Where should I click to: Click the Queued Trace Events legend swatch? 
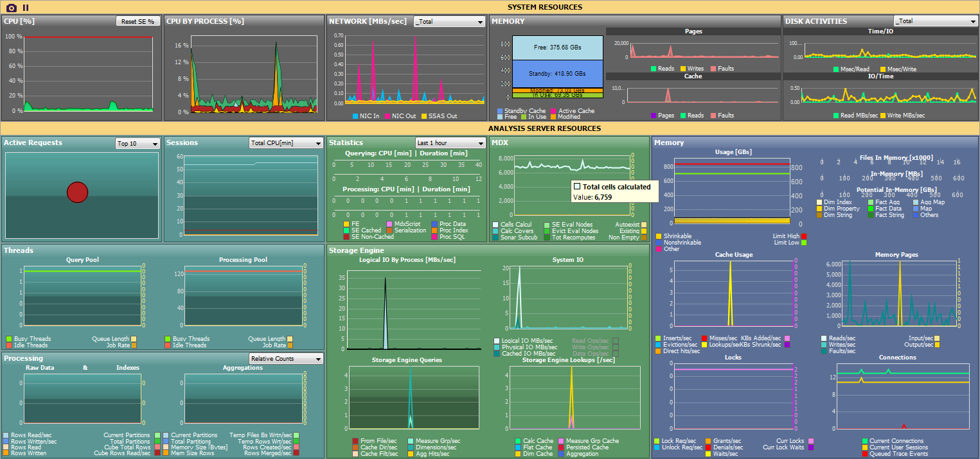pos(864,454)
